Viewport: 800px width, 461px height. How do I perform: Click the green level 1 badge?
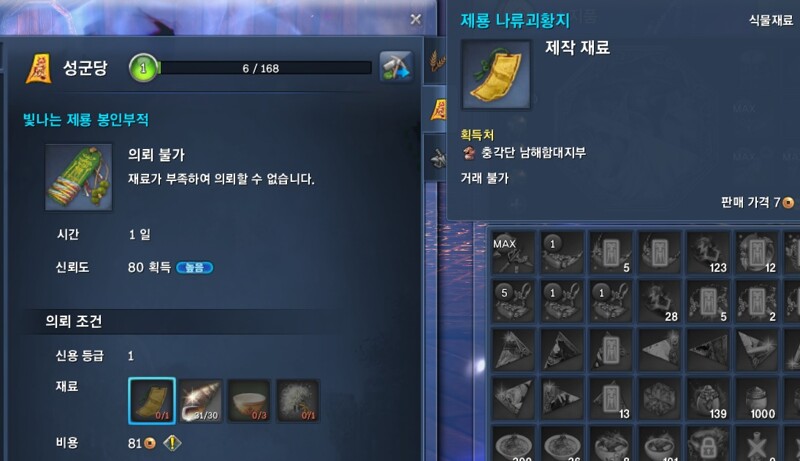tap(143, 68)
